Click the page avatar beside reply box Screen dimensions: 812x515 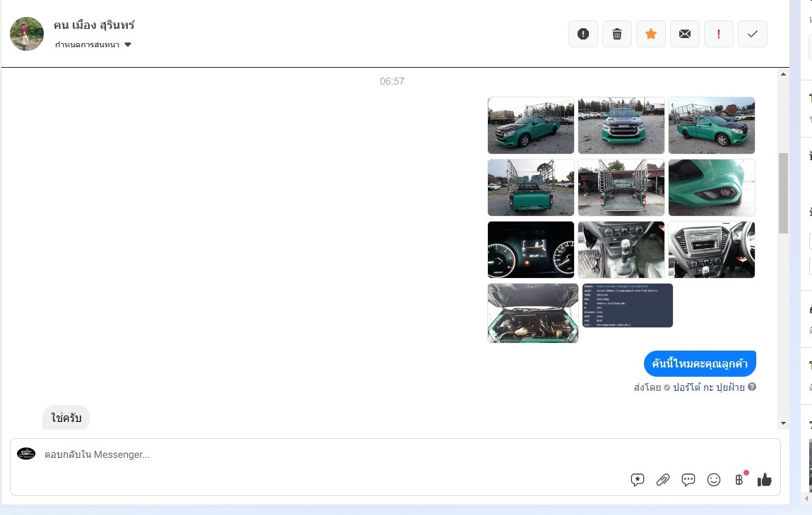(x=26, y=454)
